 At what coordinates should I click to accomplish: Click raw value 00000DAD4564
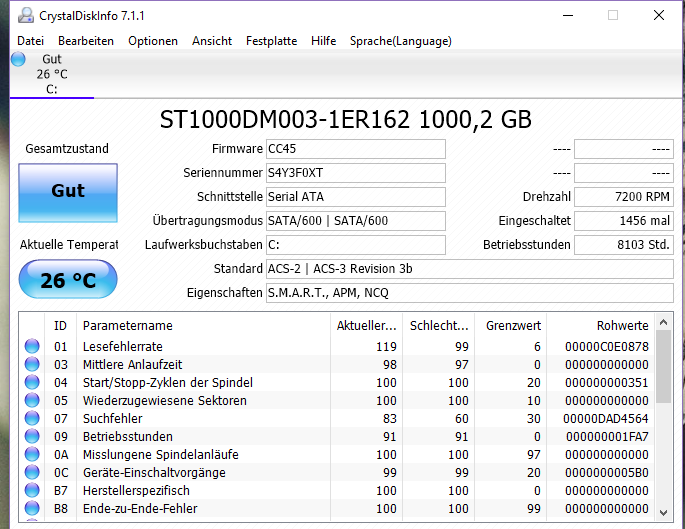tap(605, 418)
